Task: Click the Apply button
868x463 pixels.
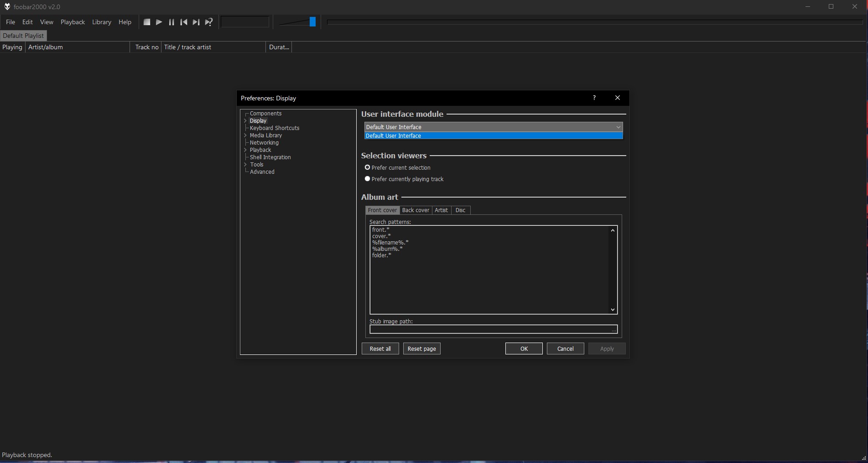Action: (x=607, y=349)
